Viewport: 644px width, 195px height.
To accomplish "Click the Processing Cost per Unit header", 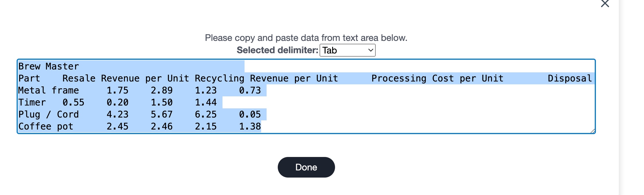I will click(437, 78).
